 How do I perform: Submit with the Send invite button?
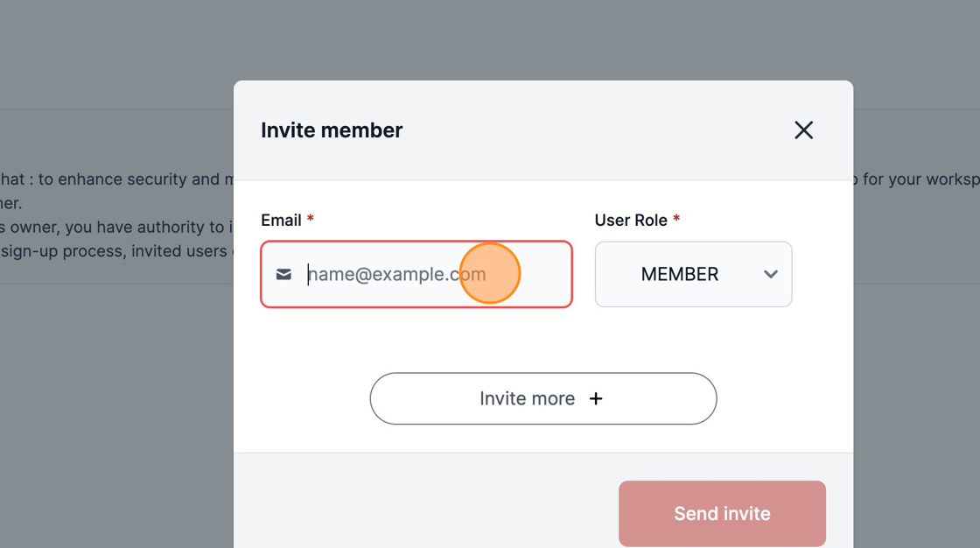click(722, 514)
